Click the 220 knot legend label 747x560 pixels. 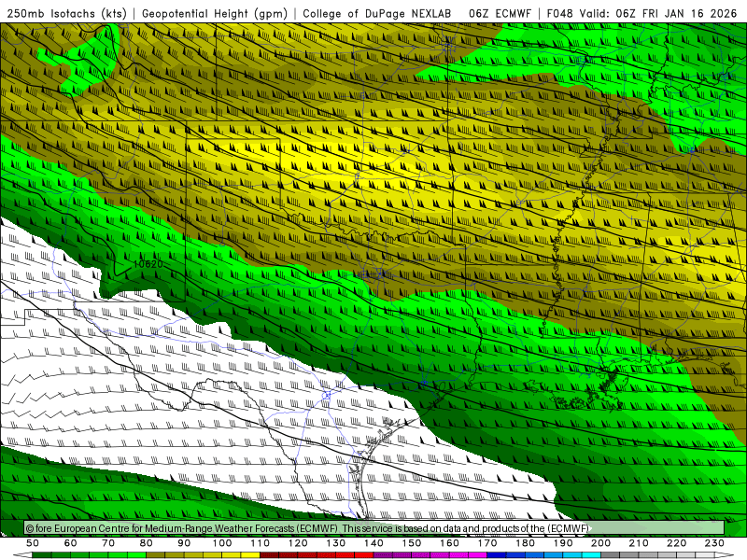click(676, 543)
